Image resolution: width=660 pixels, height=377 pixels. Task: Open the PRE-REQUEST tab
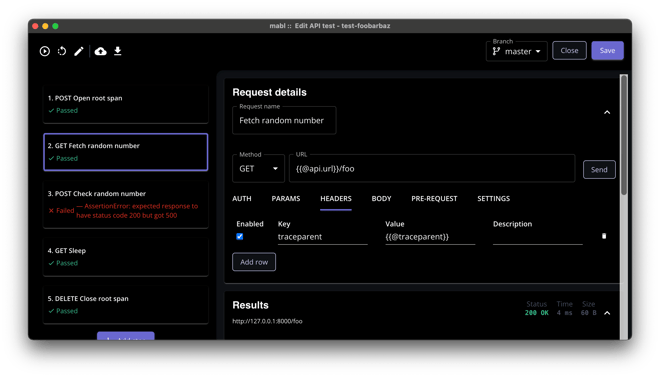[434, 199]
